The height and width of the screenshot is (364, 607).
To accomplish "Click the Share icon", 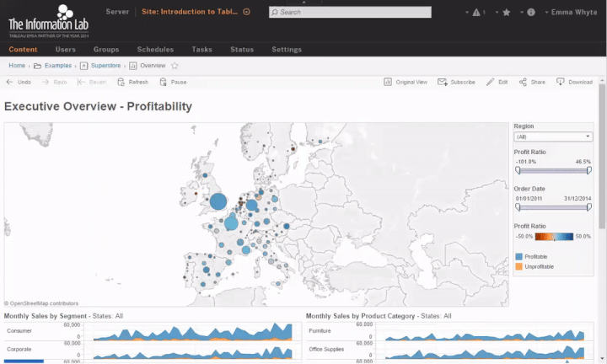I will pyautogui.click(x=523, y=82).
